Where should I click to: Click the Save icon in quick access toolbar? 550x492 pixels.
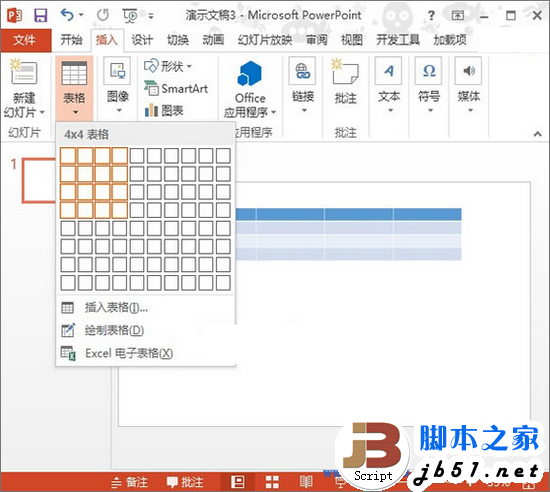coord(40,15)
